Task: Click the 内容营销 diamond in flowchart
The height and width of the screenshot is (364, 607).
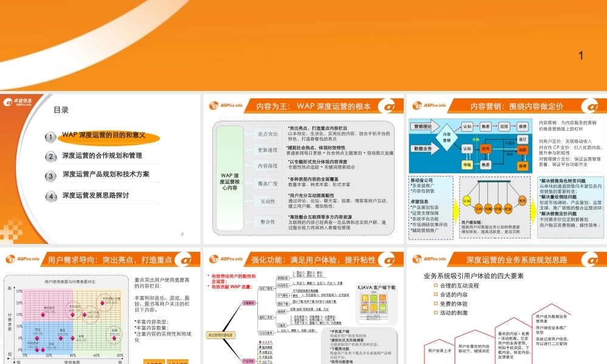Action: [447, 137]
